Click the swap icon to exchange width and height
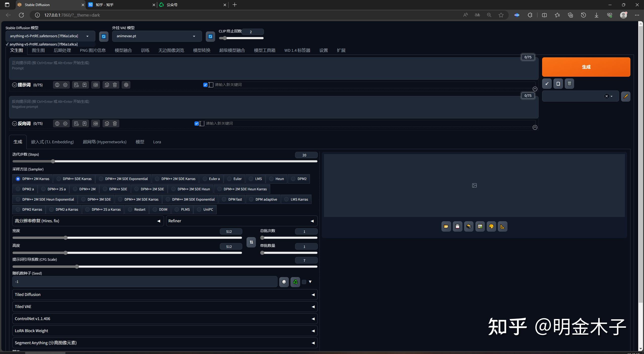This screenshot has width=644, height=354. [x=251, y=242]
